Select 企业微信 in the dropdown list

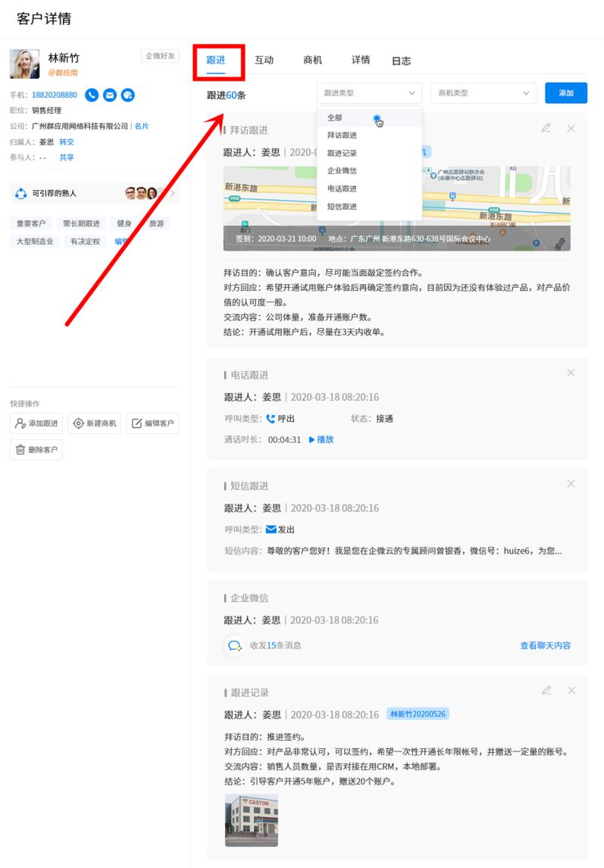point(369,171)
